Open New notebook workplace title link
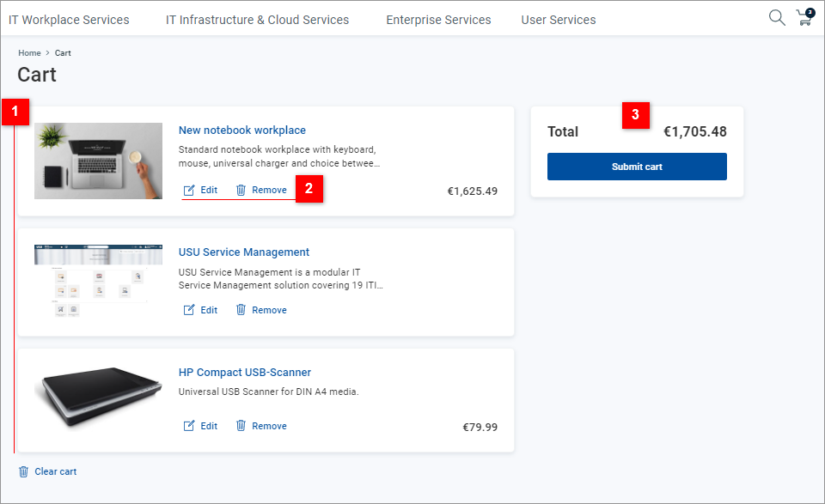 242,131
